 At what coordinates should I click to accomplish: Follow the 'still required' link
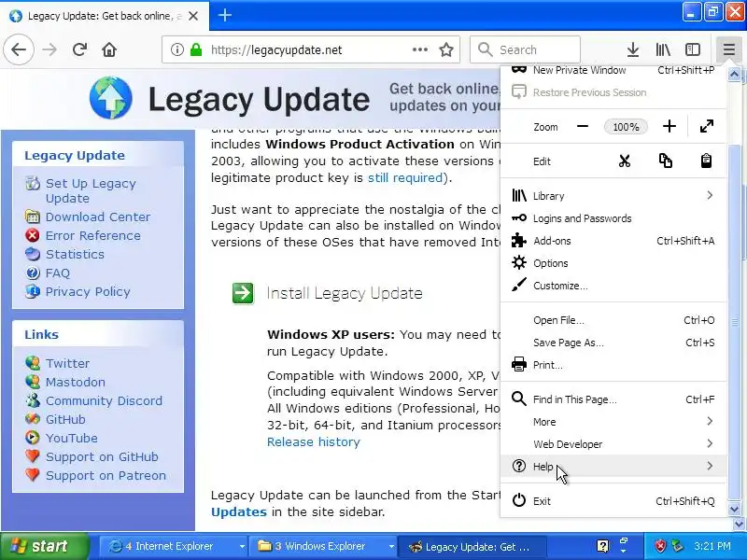[405, 177]
